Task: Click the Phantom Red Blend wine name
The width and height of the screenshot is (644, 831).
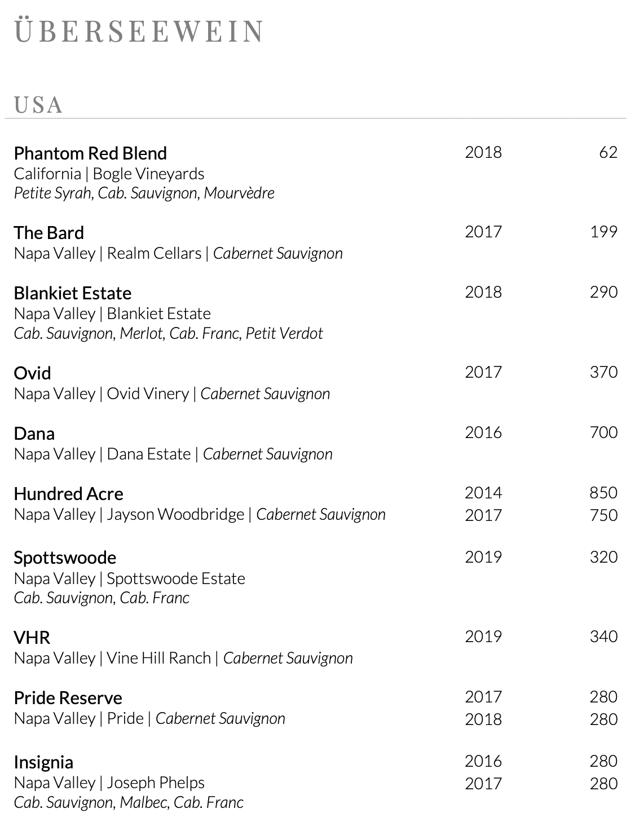Action: (x=90, y=153)
